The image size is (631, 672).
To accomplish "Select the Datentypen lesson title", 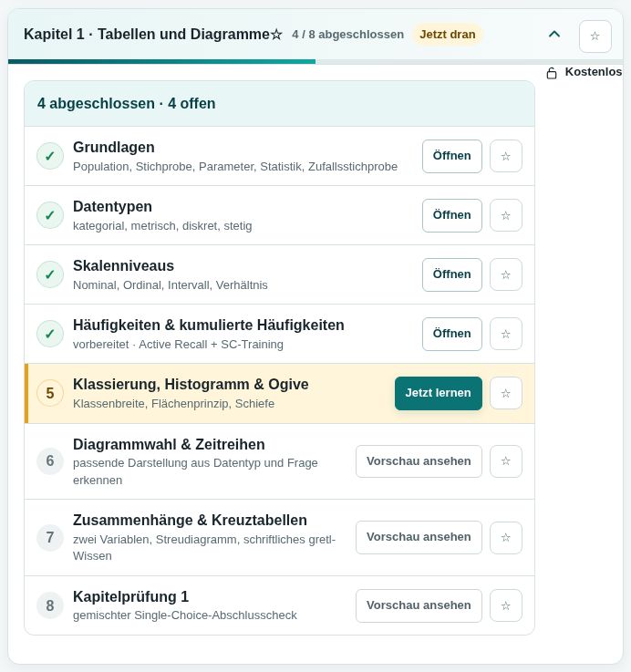I will (x=112, y=207).
